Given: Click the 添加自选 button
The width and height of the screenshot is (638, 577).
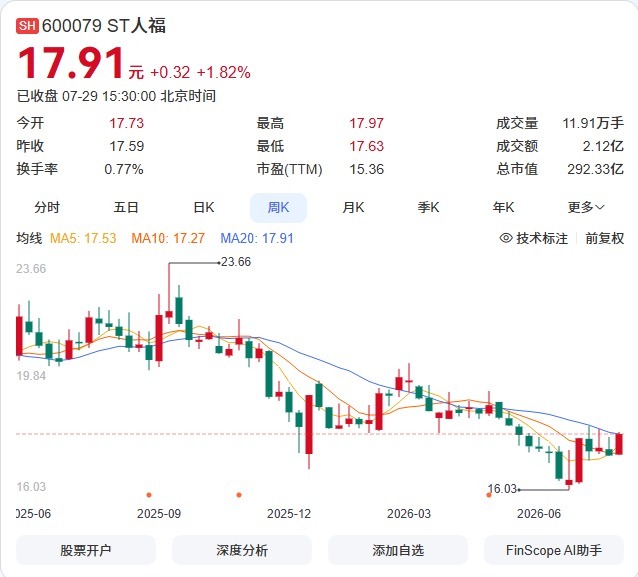Looking at the screenshot, I should coord(398,550).
